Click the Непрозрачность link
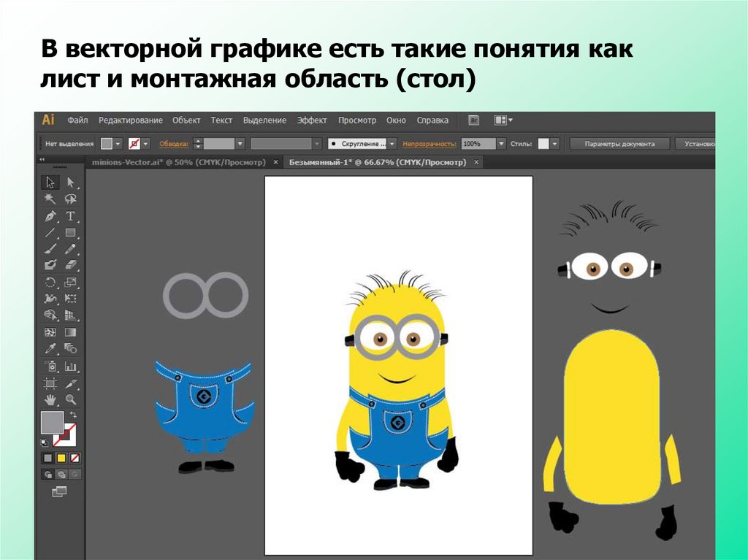 tap(429, 144)
